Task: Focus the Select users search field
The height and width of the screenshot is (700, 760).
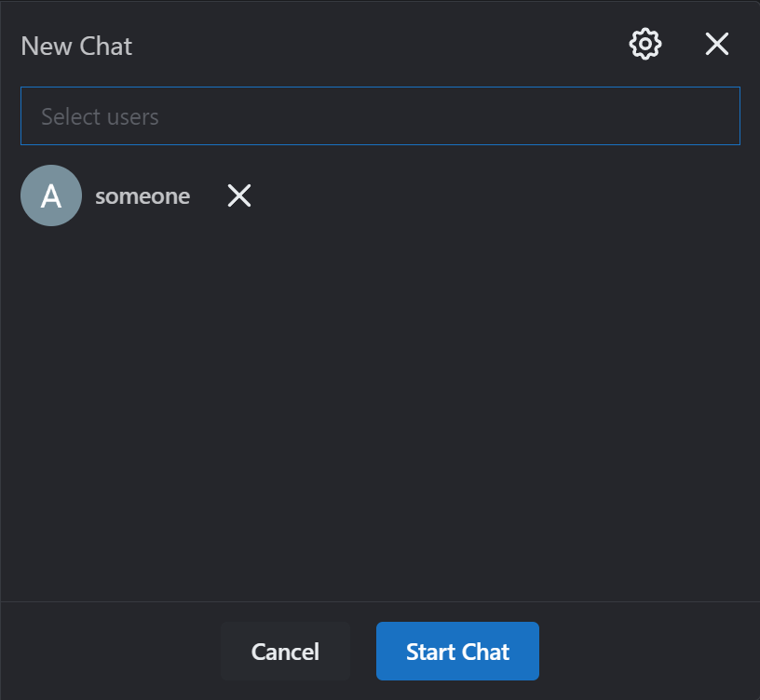Action: coord(380,116)
